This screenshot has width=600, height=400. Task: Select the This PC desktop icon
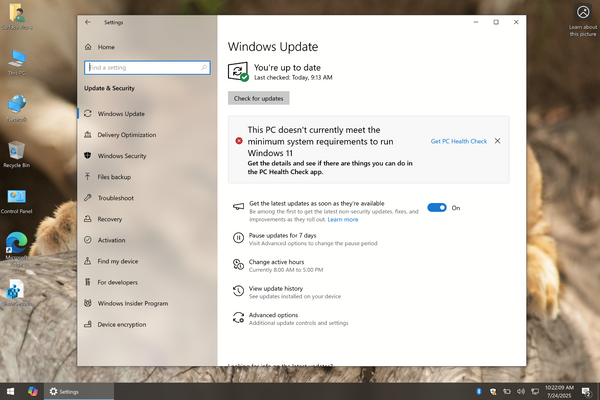16,62
